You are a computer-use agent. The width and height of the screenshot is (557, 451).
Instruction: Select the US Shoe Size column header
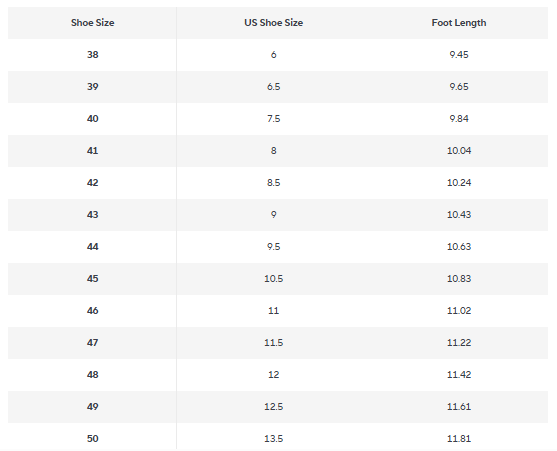tap(274, 23)
